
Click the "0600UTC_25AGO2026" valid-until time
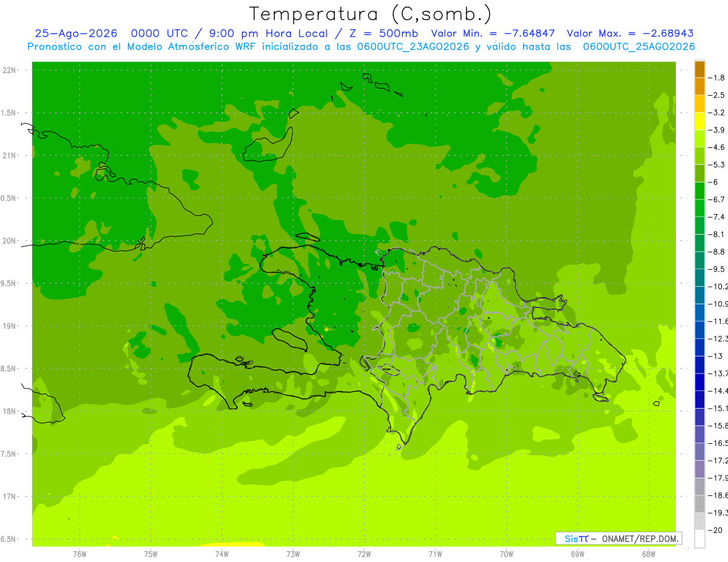click(x=639, y=47)
